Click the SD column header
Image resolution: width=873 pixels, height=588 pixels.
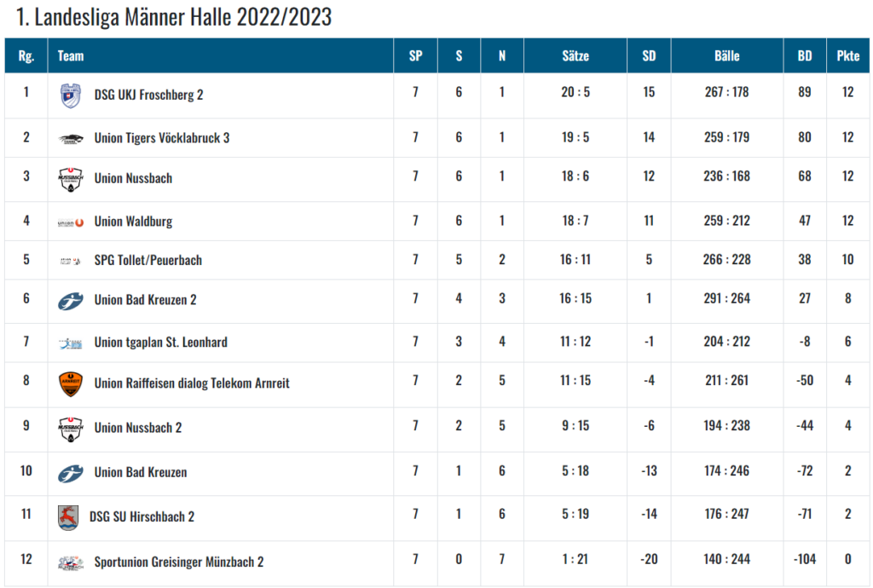649,55
